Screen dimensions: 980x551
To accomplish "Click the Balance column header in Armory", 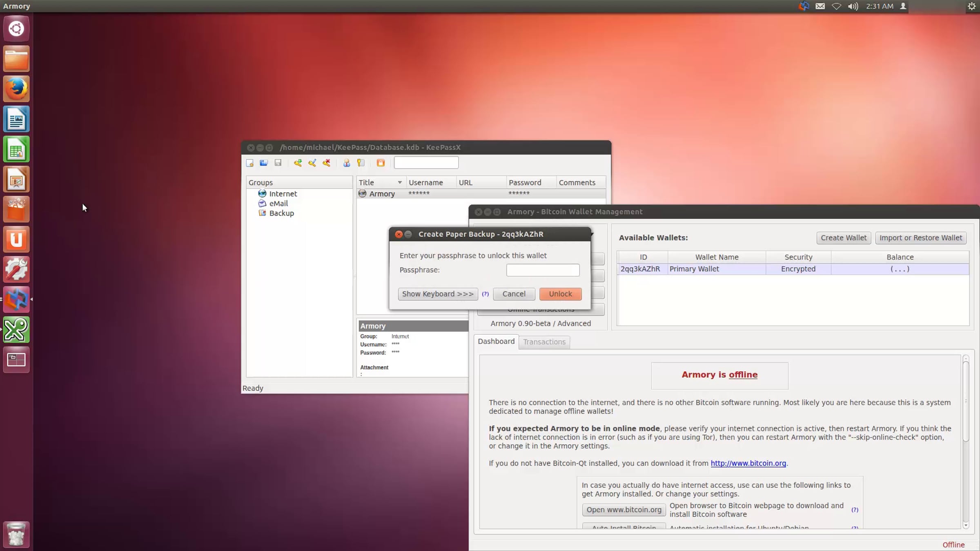I will click(900, 257).
